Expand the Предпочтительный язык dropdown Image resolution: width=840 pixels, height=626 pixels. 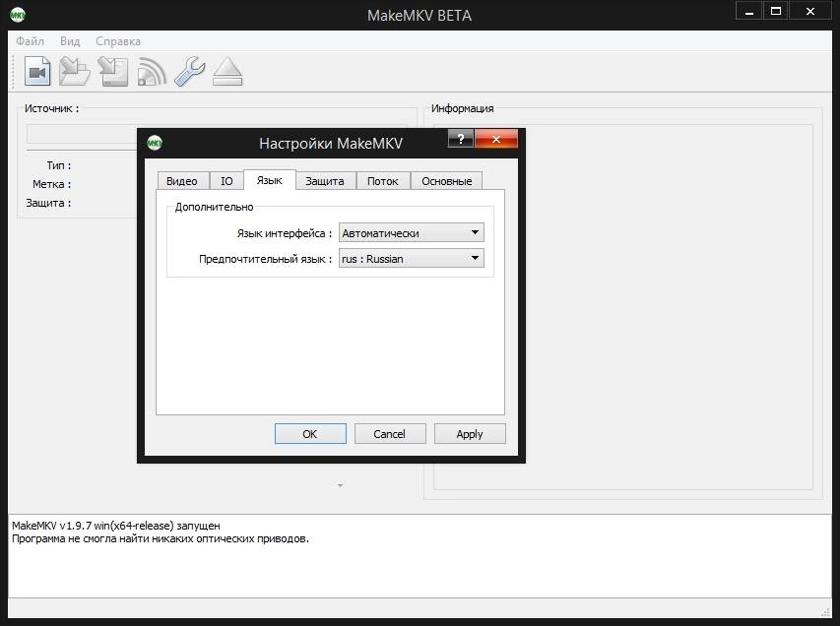412,259
